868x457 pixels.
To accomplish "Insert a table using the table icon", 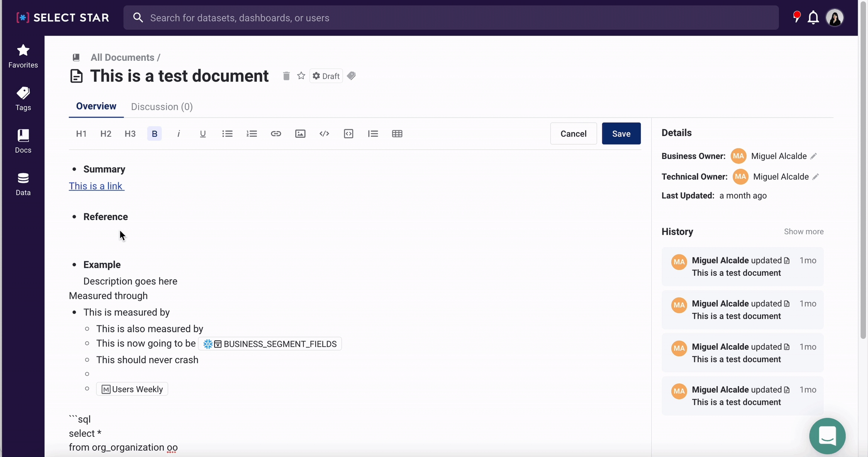I will click(397, 134).
